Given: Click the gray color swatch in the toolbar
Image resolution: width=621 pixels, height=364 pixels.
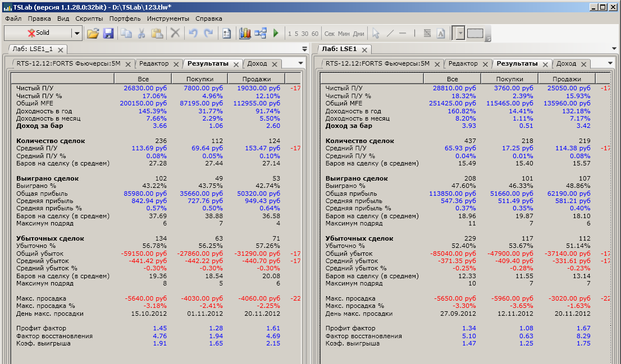Looking at the screenshot, I should point(475,34).
